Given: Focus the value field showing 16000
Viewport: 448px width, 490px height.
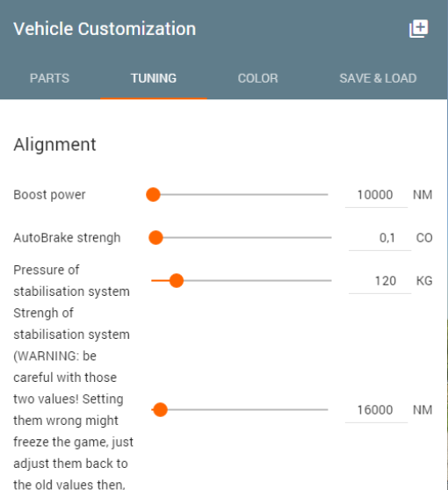Looking at the screenshot, I should tap(376, 410).
